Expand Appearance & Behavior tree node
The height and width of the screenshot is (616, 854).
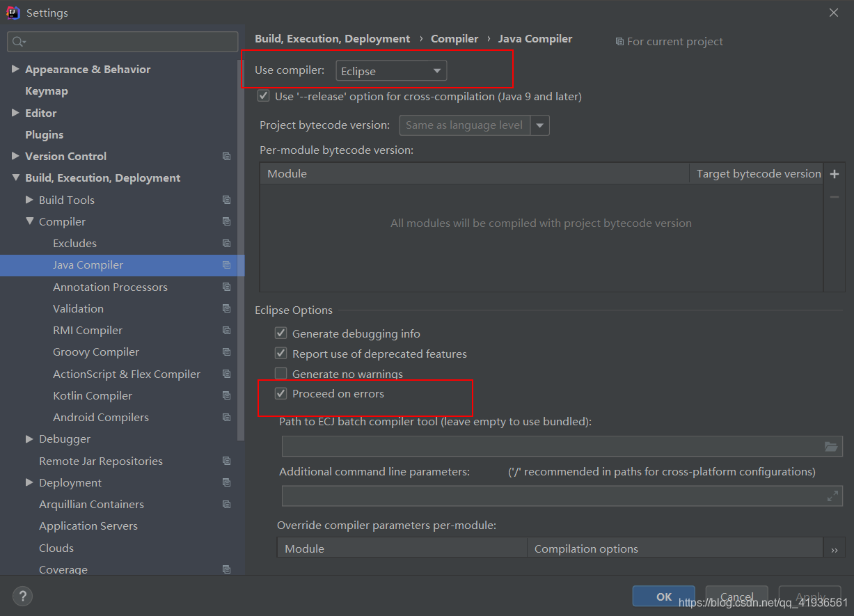(15, 69)
